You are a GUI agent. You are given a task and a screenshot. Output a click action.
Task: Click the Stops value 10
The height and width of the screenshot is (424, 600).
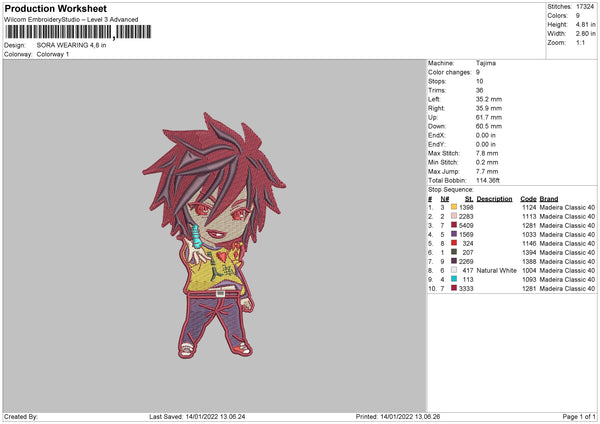(x=479, y=81)
